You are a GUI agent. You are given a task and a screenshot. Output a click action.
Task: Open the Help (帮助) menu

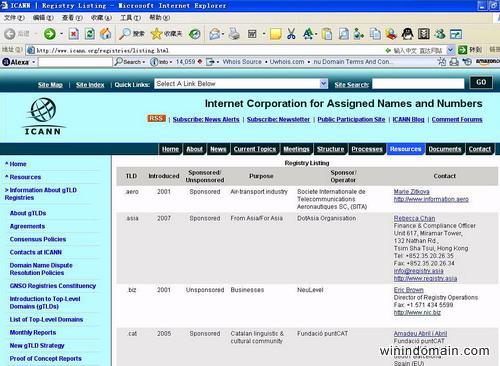(159, 17)
